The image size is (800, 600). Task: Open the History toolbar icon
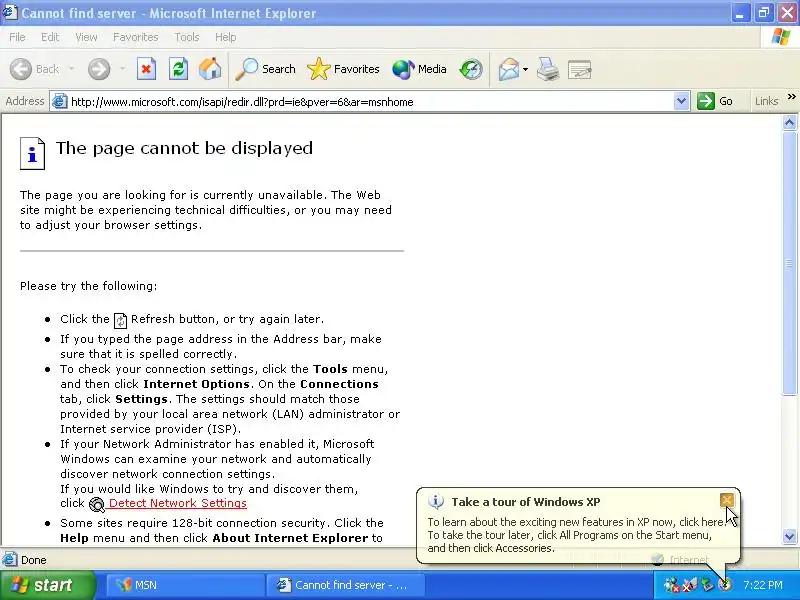[x=470, y=69]
